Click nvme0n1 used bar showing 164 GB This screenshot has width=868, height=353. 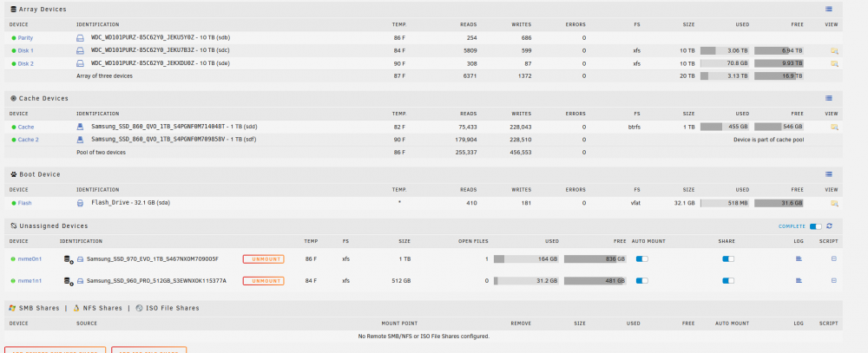527,259
